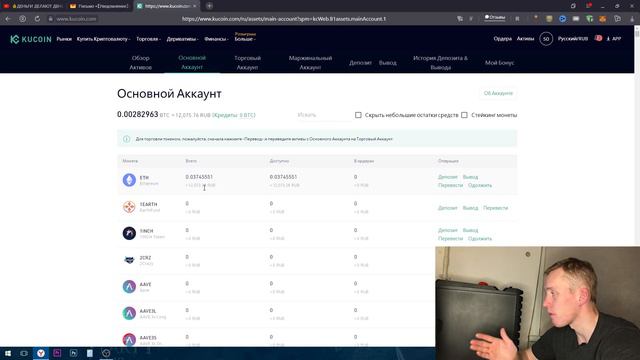The image size is (640, 360).
Task: Click the MetaMask fox extension icon
Action: 602,19
